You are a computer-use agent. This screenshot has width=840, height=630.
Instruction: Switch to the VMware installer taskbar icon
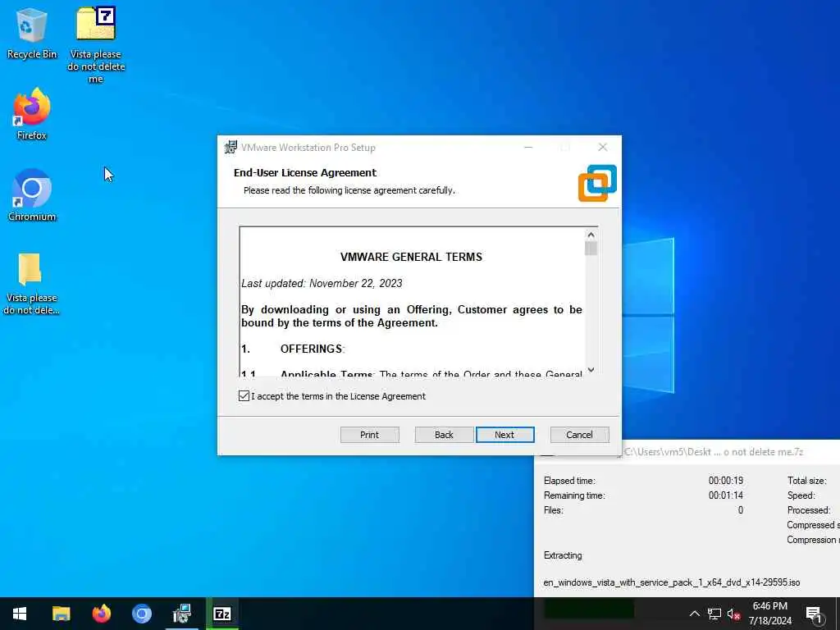point(182,614)
